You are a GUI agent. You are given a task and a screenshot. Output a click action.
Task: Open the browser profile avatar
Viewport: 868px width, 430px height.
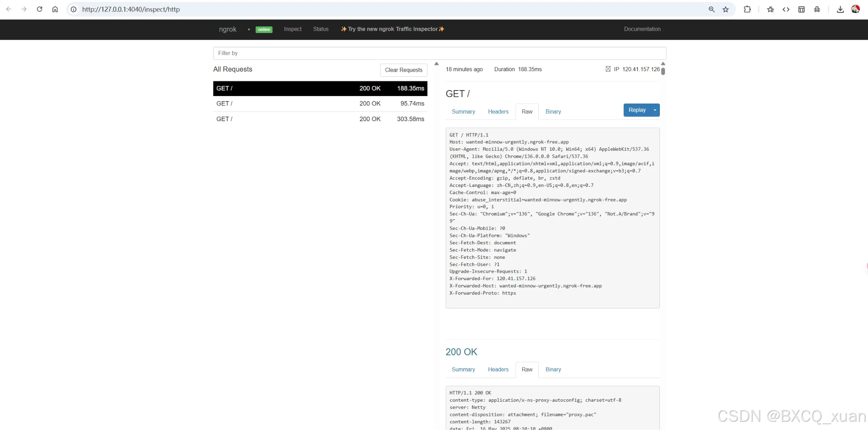point(855,9)
